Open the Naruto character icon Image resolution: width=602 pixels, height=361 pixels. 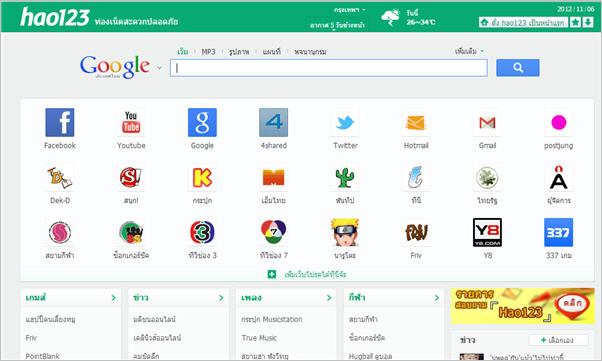tap(345, 232)
